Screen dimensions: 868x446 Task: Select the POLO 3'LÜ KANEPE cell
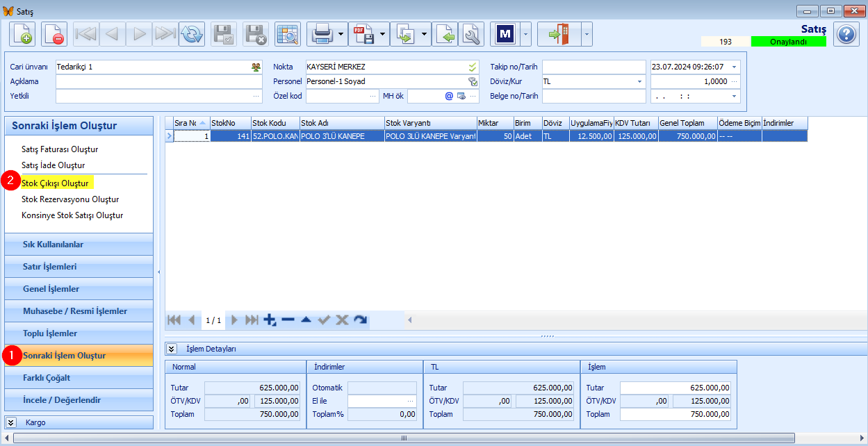(x=342, y=136)
